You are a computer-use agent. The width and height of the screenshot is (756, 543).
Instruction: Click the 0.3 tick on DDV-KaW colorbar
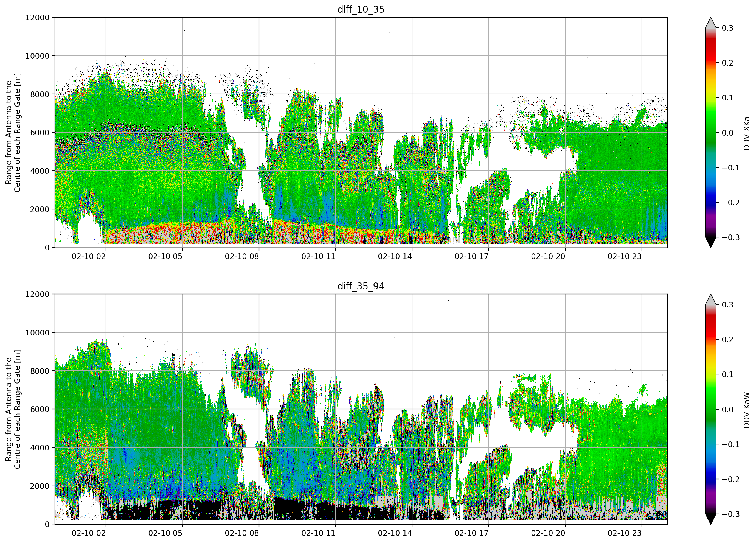click(x=728, y=305)
